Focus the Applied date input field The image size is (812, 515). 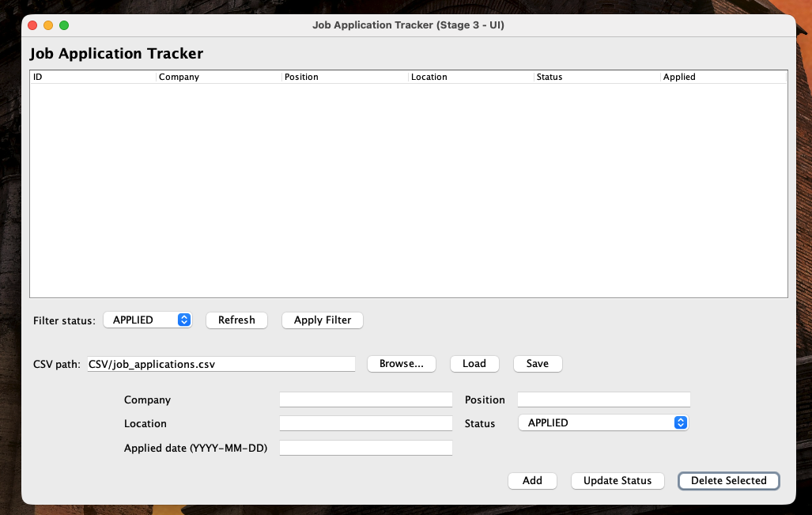[x=365, y=448]
